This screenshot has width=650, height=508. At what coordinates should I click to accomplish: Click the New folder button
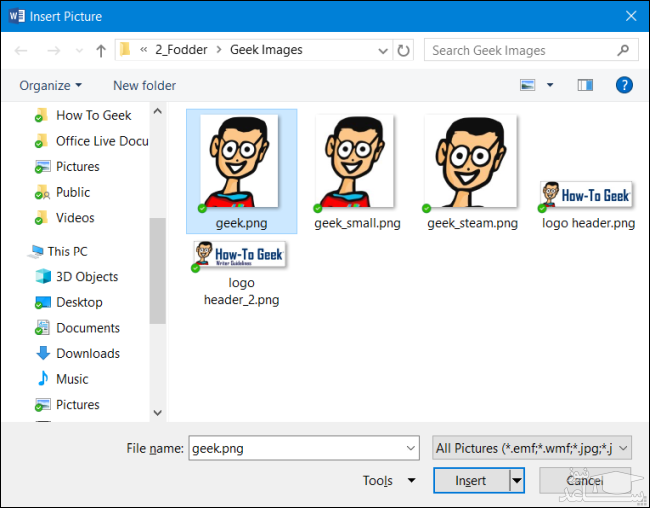(x=144, y=86)
